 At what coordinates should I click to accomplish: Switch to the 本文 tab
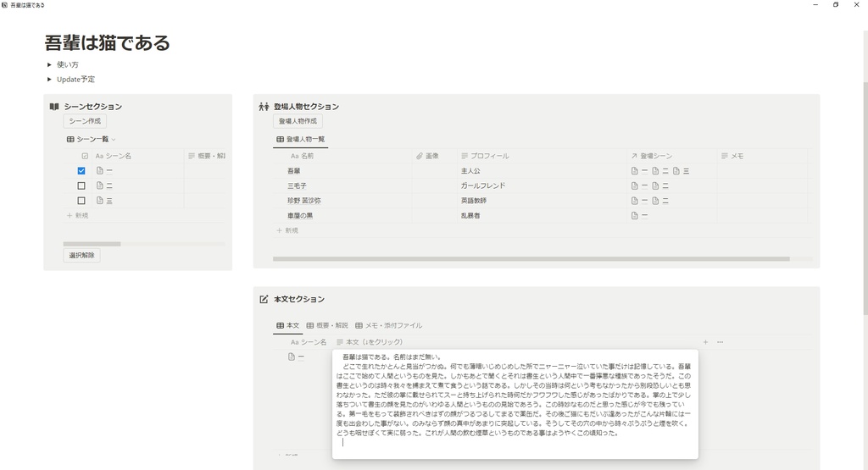[x=288, y=326]
